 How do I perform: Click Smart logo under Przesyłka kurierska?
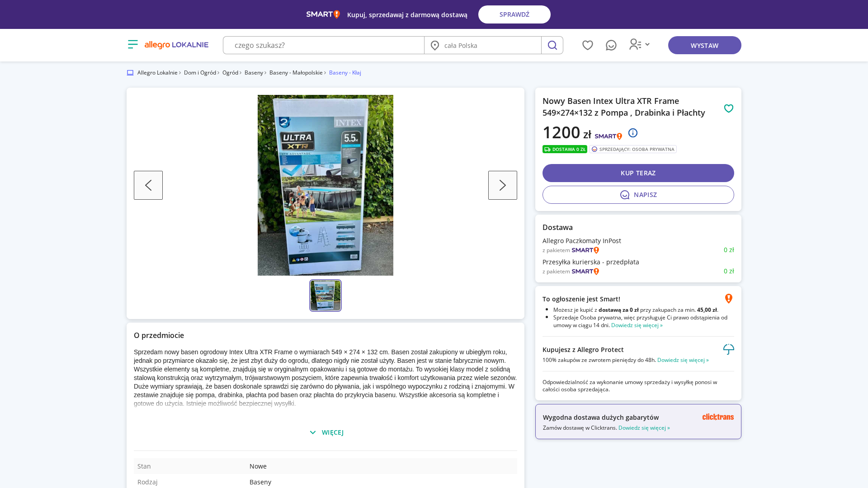[585, 272]
